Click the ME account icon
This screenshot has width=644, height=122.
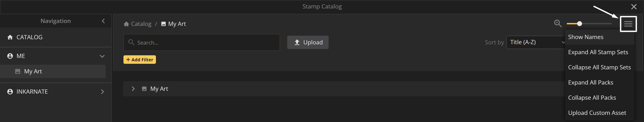click(x=10, y=56)
